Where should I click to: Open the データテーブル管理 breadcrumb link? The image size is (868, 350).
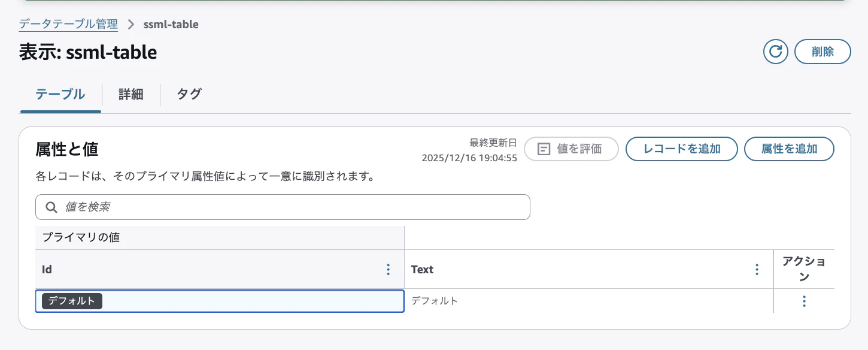point(68,25)
